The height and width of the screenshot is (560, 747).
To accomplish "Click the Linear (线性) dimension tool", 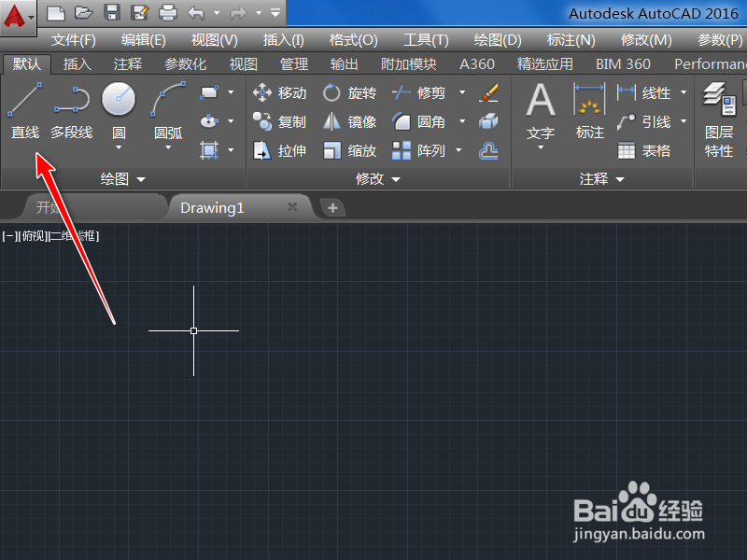I will tap(643, 92).
